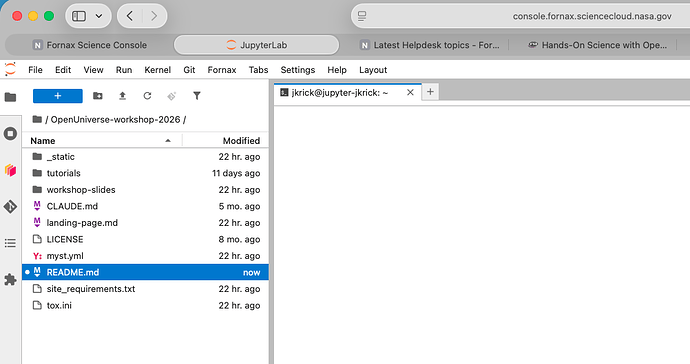Select the LICENSE file
This screenshot has width=690, height=364.
[145, 239]
